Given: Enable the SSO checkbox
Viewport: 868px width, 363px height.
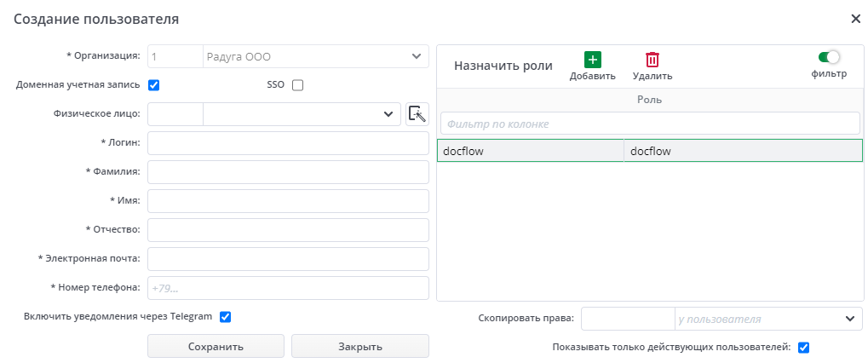Looking at the screenshot, I should coord(297,84).
